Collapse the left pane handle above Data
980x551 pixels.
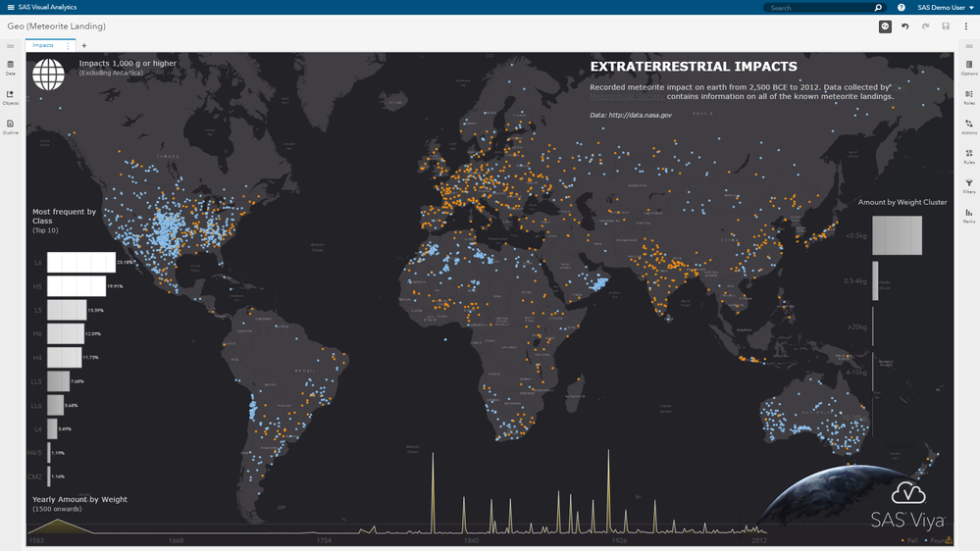tap(10, 46)
